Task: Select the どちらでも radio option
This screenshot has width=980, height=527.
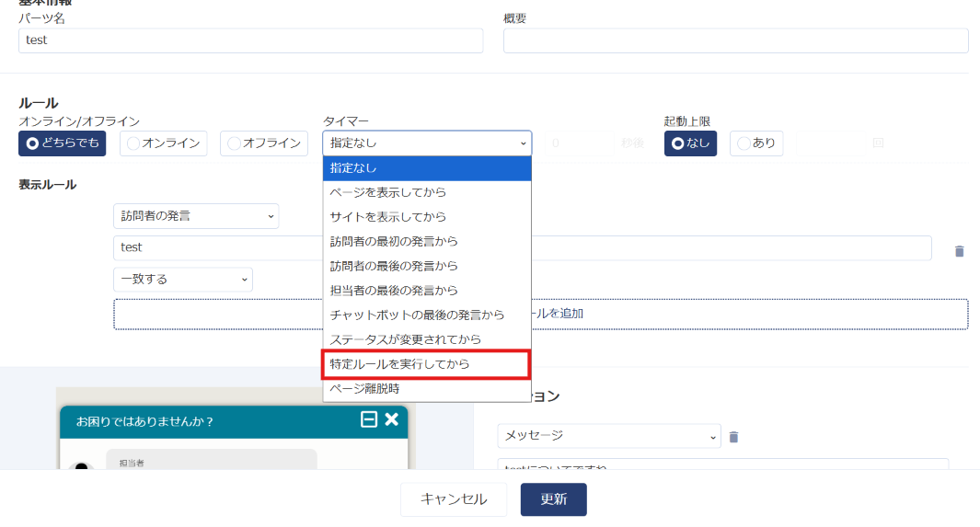Action: tap(62, 143)
